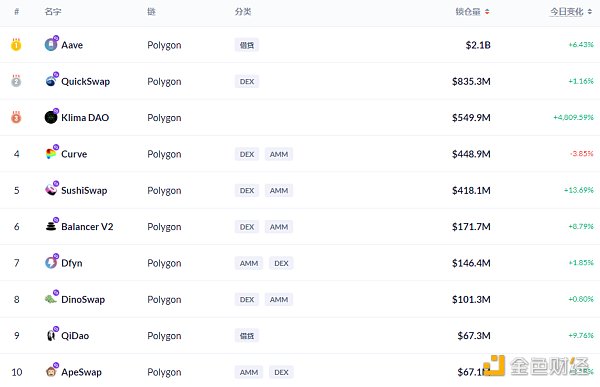Click the Balancer V2 logo icon
This screenshot has height=387, width=600.
tap(51, 226)
